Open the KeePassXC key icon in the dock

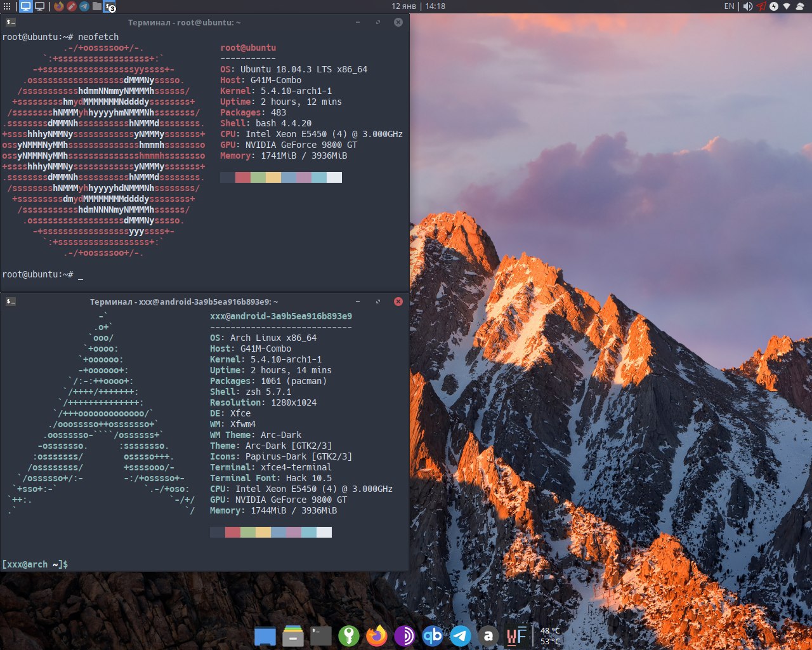[349, 635]
